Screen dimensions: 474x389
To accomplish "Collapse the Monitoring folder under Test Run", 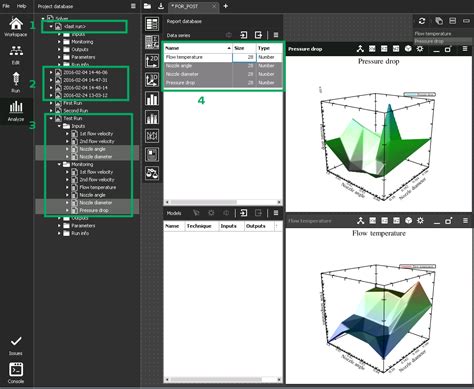I will coord(59,164).
